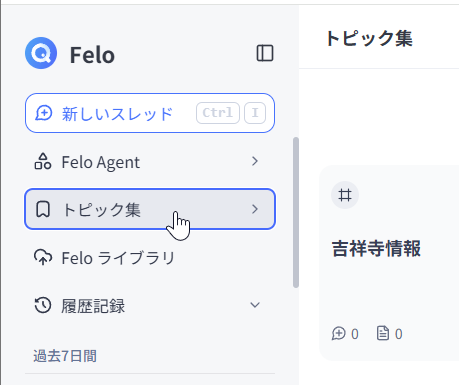Screen dimensions: 459x385
Task: Open the 吉祥寺情報 topic card
Action: [x=389, y=263]
